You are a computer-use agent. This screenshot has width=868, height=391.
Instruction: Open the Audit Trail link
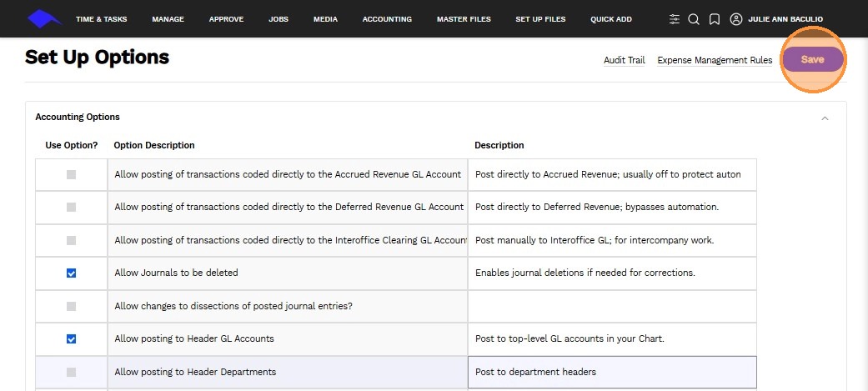pos(625,60)
